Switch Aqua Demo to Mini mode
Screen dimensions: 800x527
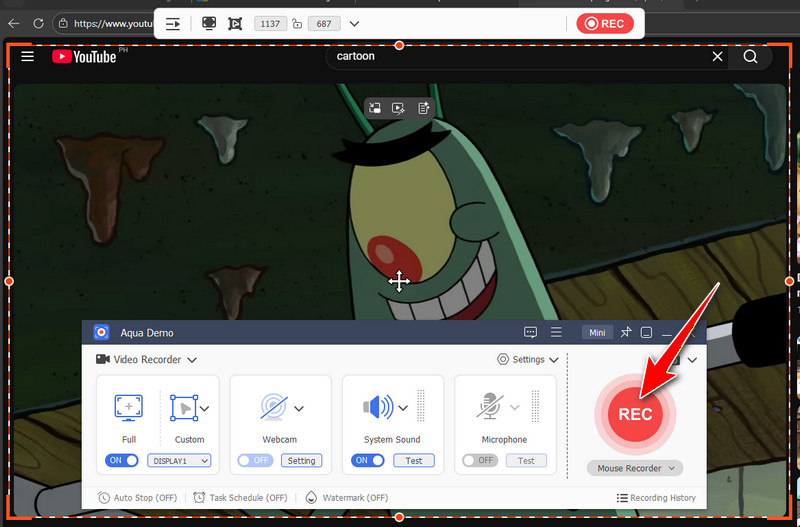click(x=597, y=333)
